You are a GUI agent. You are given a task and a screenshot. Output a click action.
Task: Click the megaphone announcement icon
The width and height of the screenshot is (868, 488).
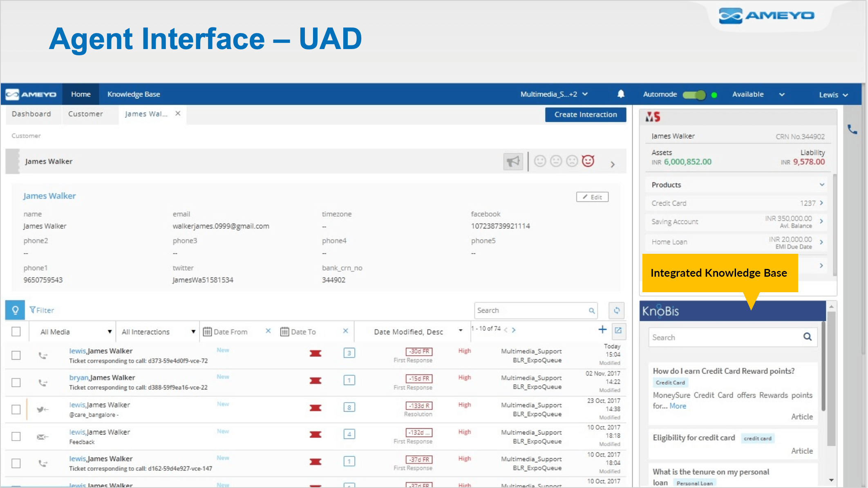tap(513, 161)
